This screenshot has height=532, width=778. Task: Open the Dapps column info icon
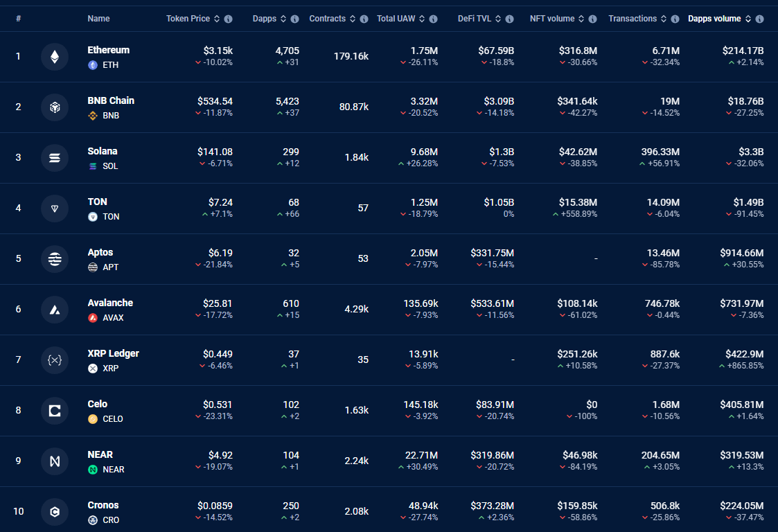tap(294, 19)
